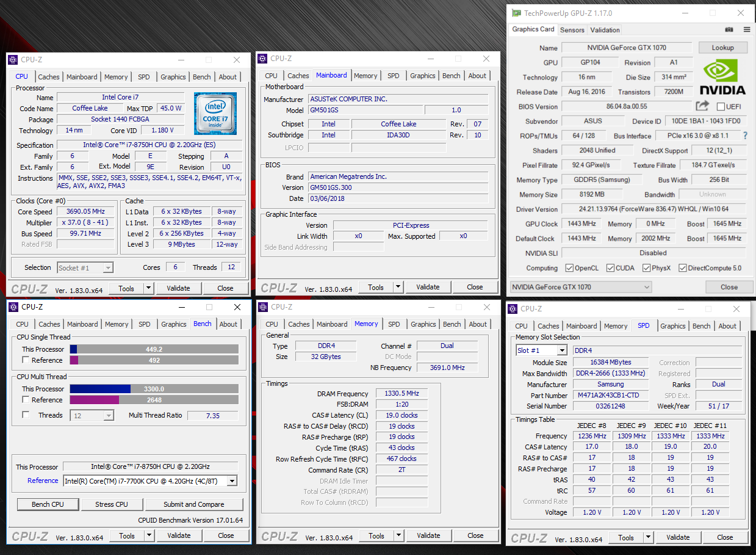
Task: Click the GPU-Z Driver Version value
Action: point(653,209)
